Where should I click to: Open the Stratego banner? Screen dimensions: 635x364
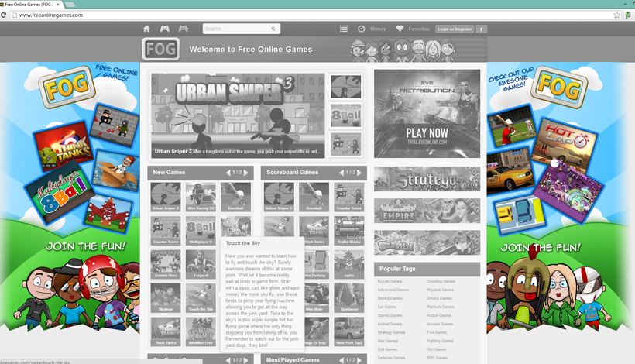coord(427,179)
